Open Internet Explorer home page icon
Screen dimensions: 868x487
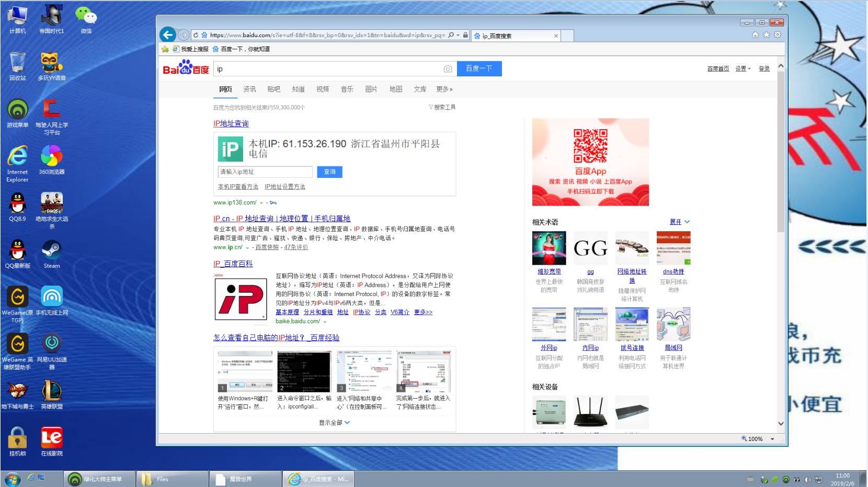(x=755, y=35)
